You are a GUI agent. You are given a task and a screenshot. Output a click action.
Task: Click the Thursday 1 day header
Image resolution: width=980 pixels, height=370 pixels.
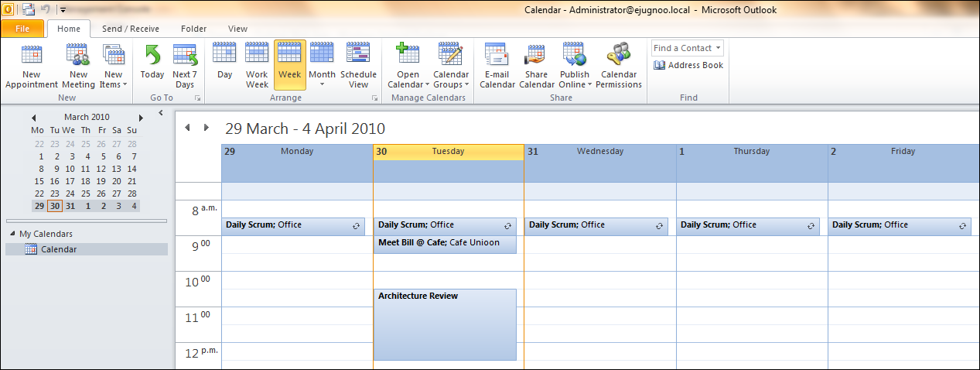[x=752, y=152]
